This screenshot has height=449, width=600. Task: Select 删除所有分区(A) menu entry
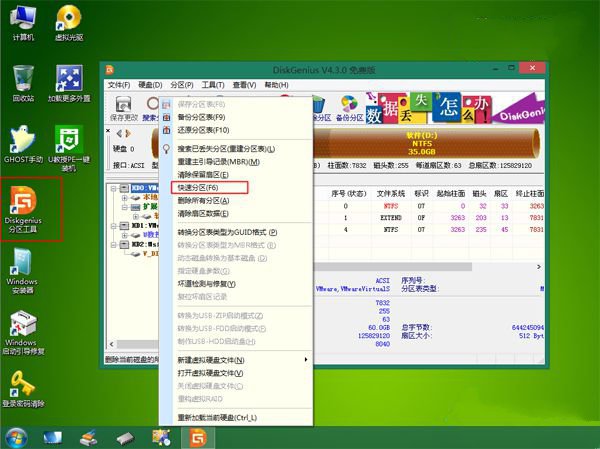pos(236,201)
